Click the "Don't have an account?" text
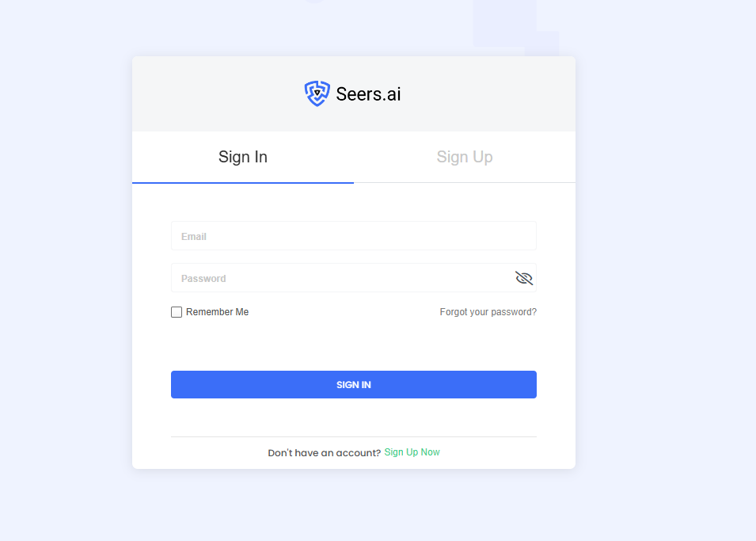756x541 pixels. coord(324,453)
